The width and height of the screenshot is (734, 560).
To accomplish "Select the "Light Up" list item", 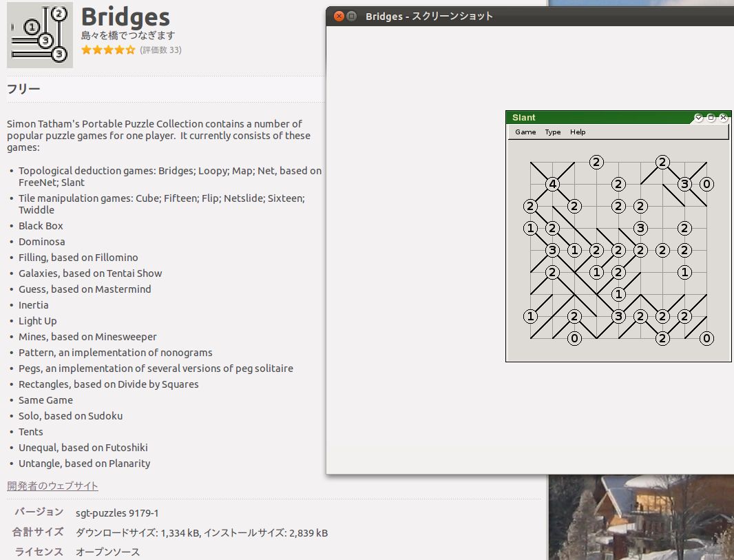I will click(x=37, y=321).
